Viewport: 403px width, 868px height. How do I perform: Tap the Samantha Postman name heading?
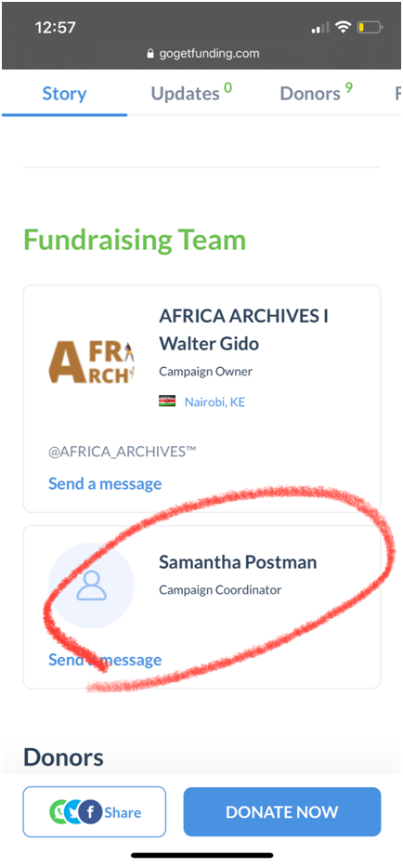point(238,562)
